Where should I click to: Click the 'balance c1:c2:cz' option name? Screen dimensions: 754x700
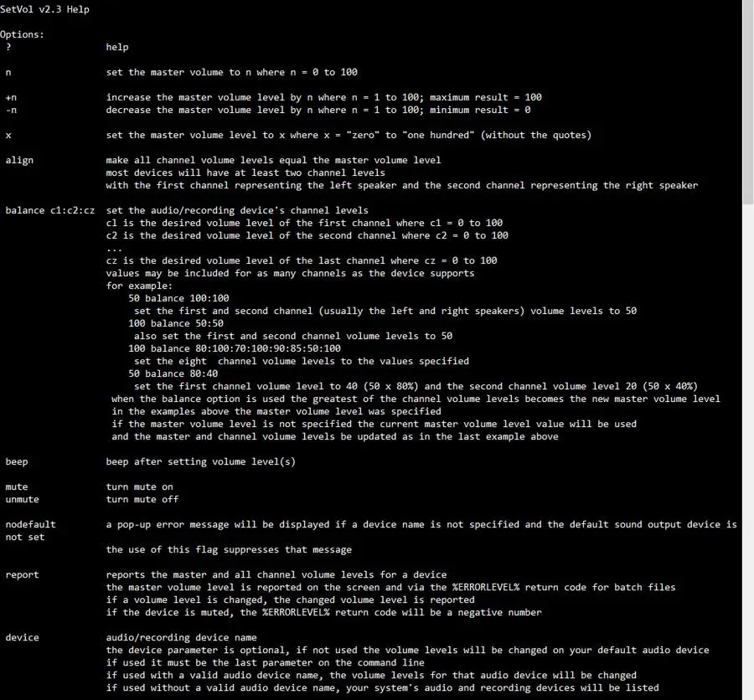(50, 210)
